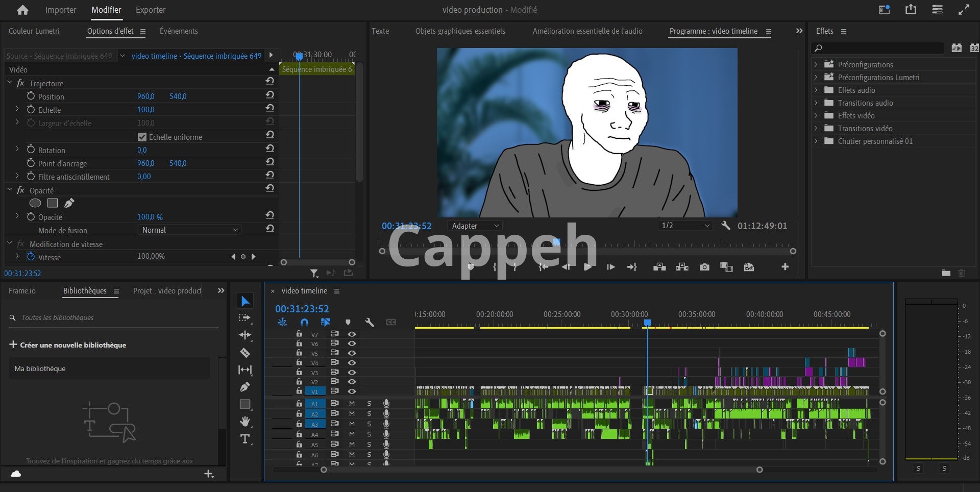Screen dimensions: 980x492
Task: Open the Adapter zoom level dropdown
Action: click(475, 226)
